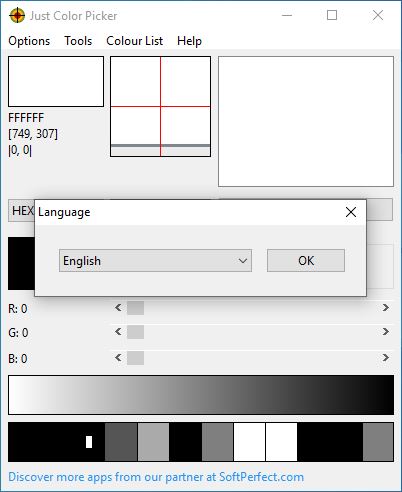Click the green scrollbar right arrow

click(x=385, y=332)
